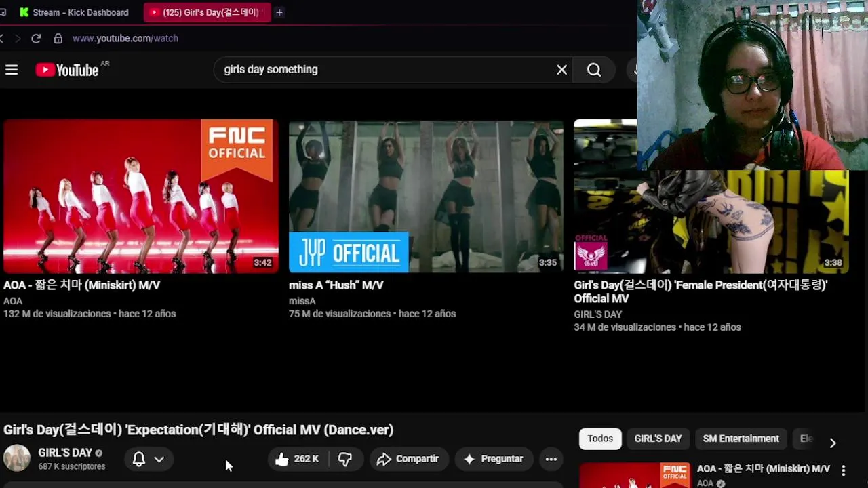Click '34 M de visualizaciones' text
The image size is (868, 488).
point(625,327)
